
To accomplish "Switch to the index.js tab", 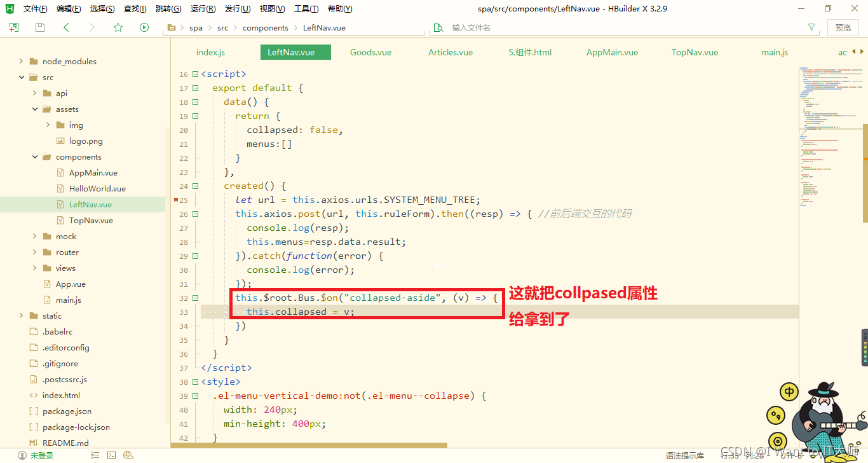I will pyautogui.click(x=210, y=52).
